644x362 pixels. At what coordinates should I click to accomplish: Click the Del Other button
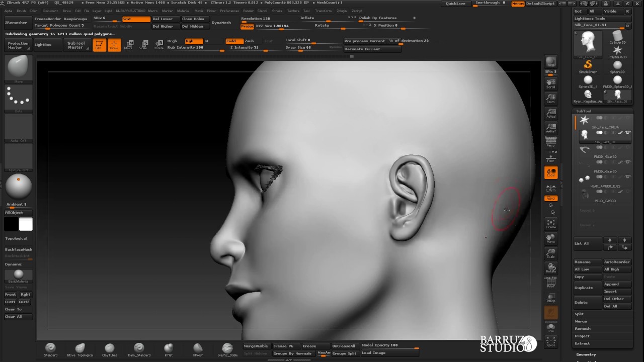point(617,299)
